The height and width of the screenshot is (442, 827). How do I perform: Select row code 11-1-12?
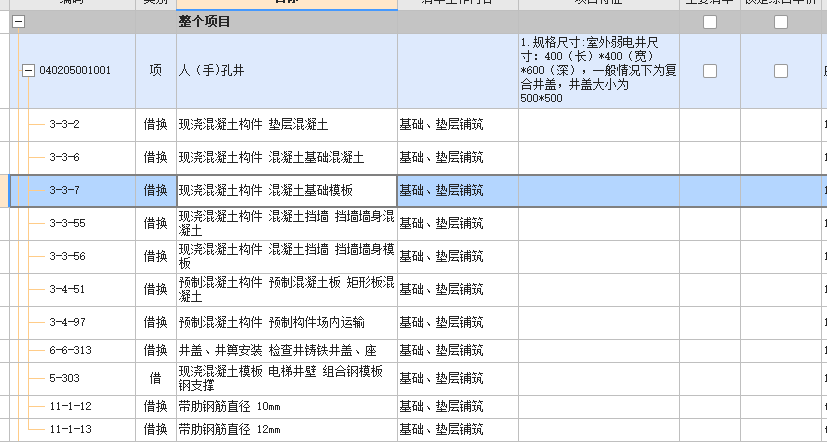(70, 406)
